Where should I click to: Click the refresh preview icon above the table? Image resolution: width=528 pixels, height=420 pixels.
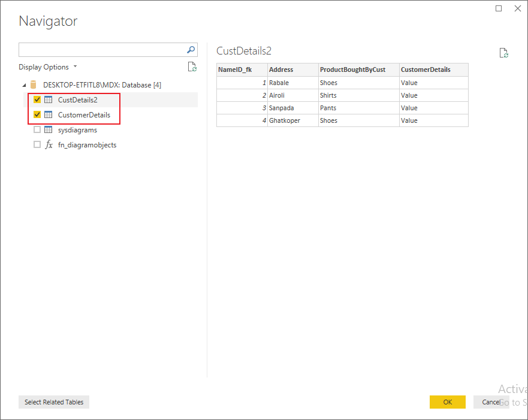503,53
